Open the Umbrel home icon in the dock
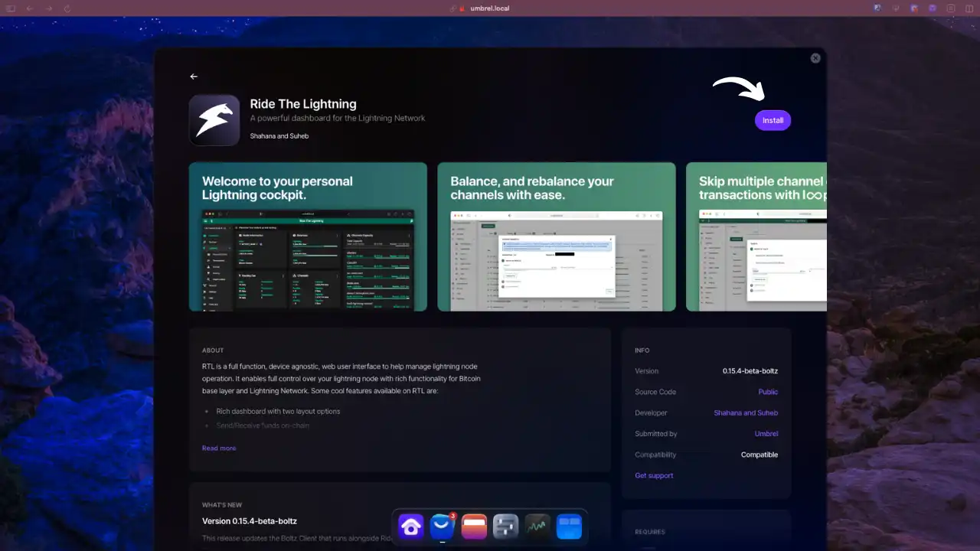Viewport: 980px width, 551px height. click(411, 527)
